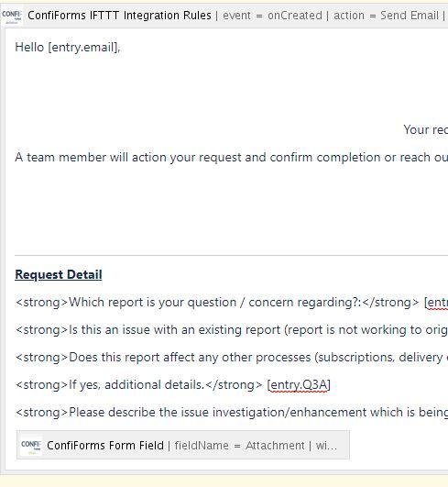Click the action = Send Email parameter

click(386, 16)
